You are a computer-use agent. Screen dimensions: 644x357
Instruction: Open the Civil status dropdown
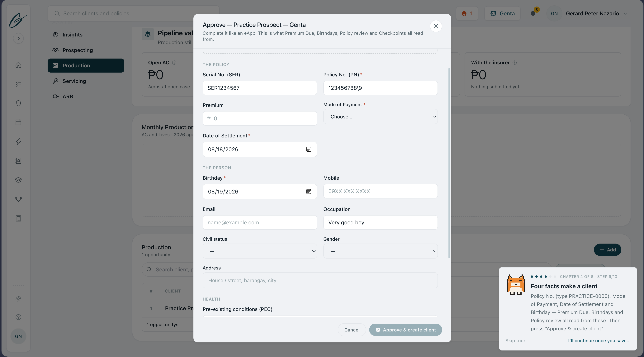tap(260, 251)
